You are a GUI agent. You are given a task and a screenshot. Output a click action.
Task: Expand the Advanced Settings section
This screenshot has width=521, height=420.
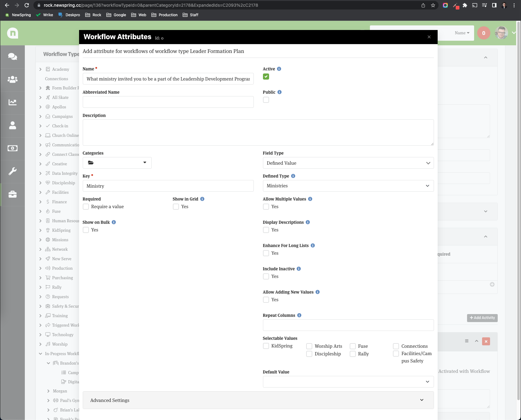pos(258,400)
